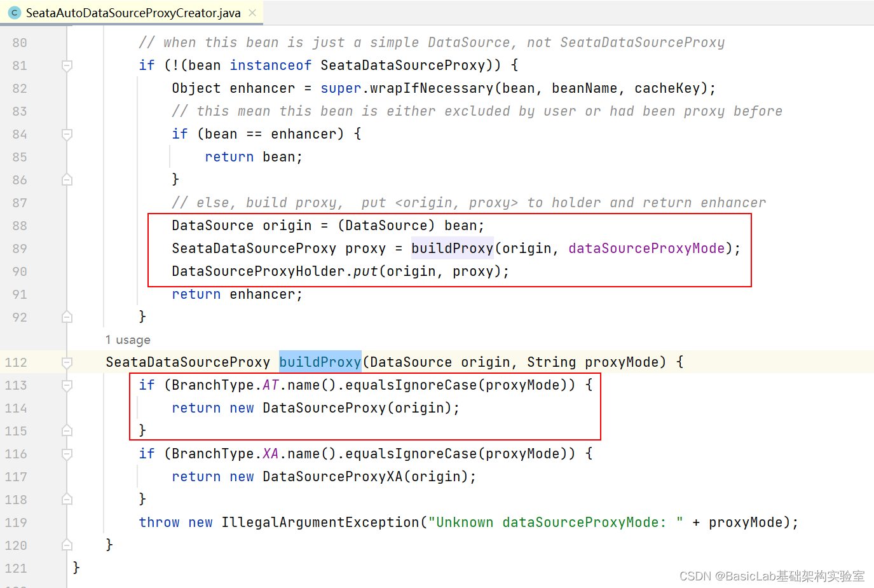
Task: Click the comment on line 87
Action: coord(468,203)
